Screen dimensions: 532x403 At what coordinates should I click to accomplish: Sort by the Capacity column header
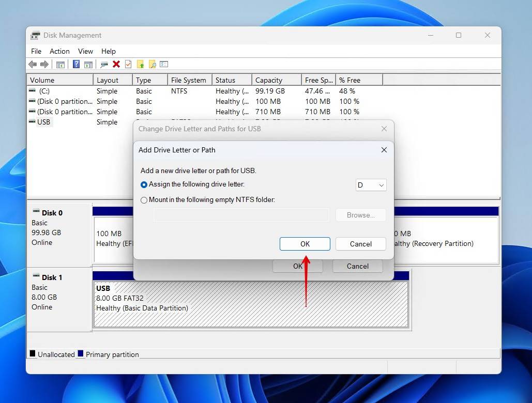(x=269, y=80)
